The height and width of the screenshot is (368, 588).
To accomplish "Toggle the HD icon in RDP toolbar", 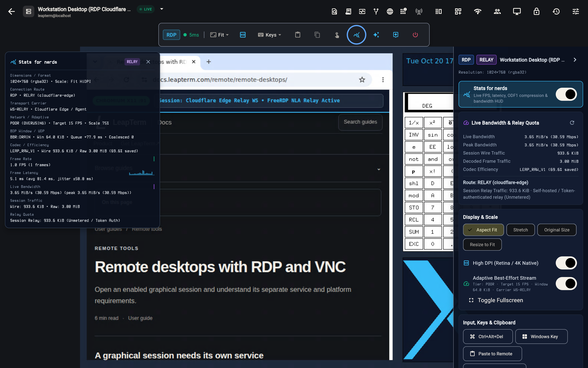I will (243, 35).
